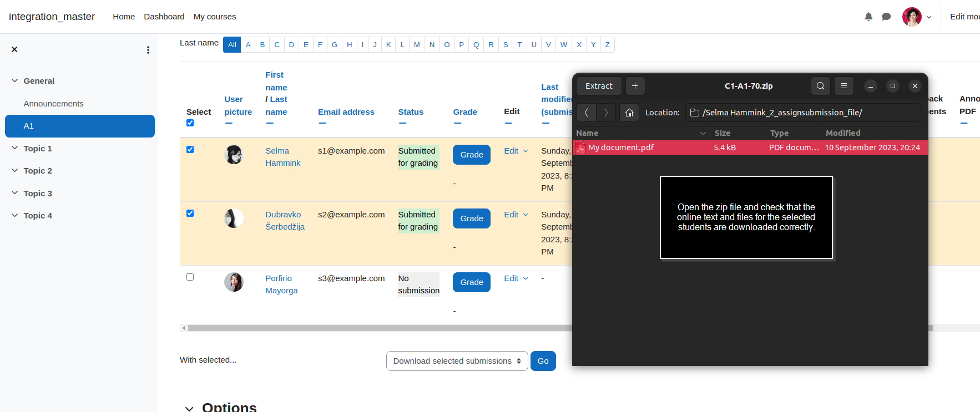Go to Home in top navigation

click(124, 17)
